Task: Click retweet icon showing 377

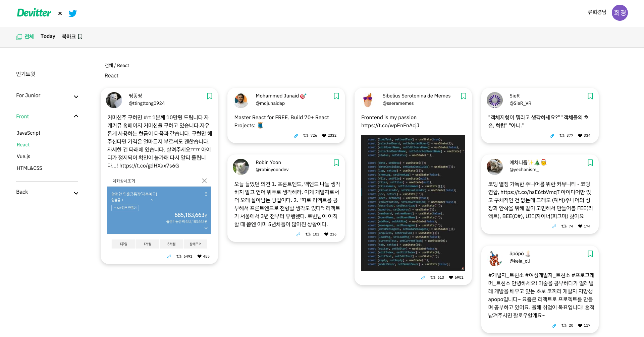Action: pos(562,135)
